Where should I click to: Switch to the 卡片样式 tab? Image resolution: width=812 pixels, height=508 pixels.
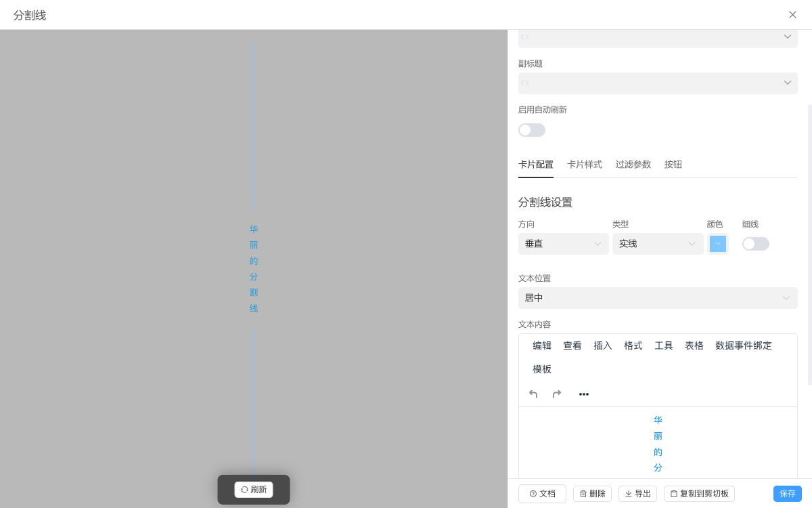click(585, 165)
